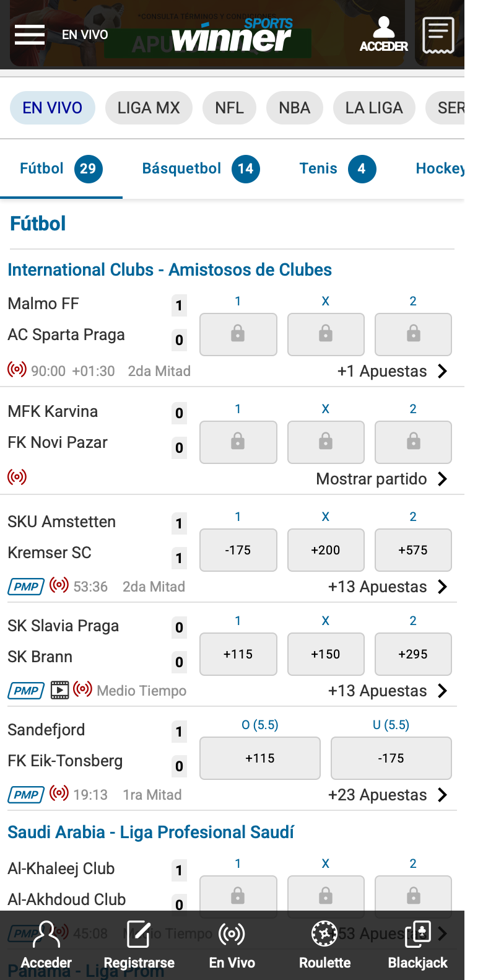Select the EN VIVO filter chip

point(53,108)
